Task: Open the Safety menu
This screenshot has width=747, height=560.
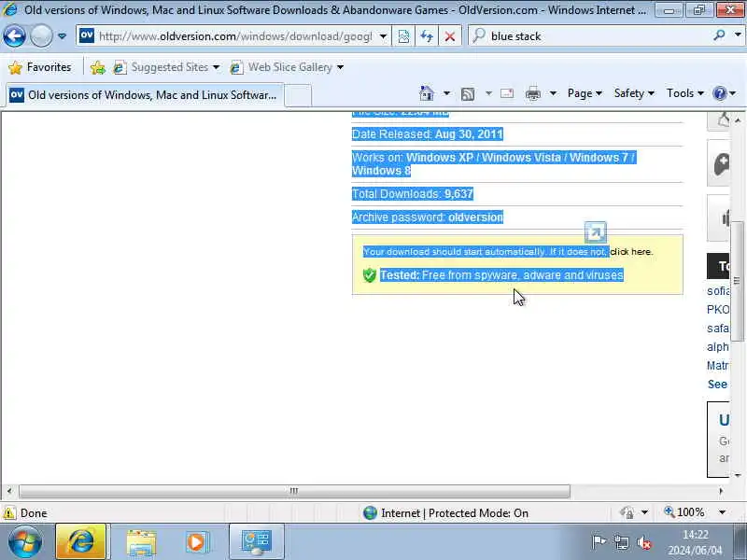Action: (634, 93)
